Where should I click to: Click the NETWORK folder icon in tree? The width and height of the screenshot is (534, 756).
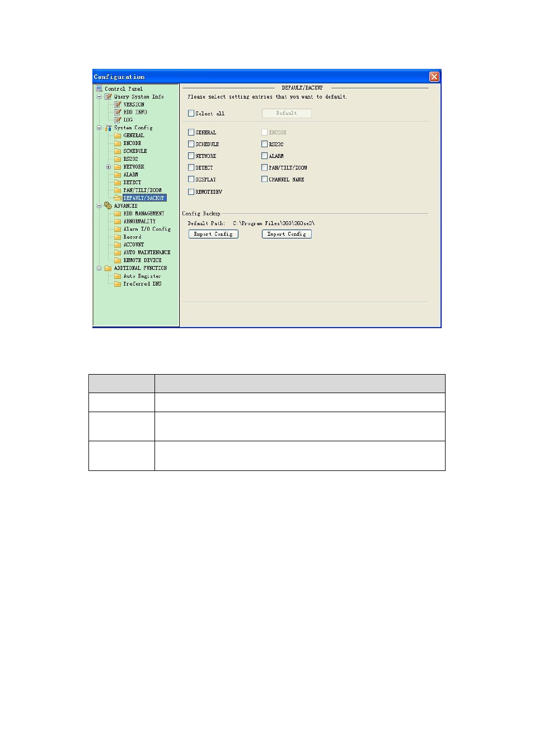[118, 167]
